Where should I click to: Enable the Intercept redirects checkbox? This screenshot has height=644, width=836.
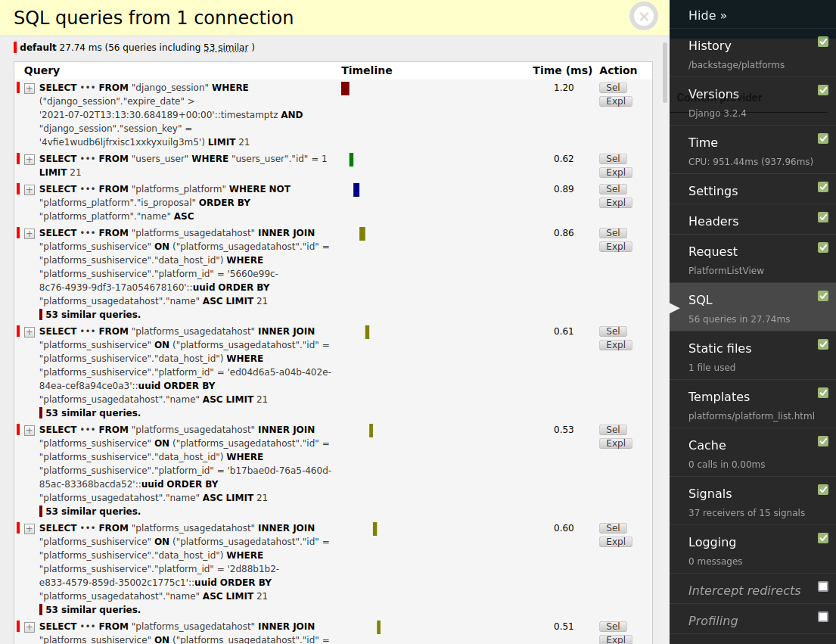824,586
